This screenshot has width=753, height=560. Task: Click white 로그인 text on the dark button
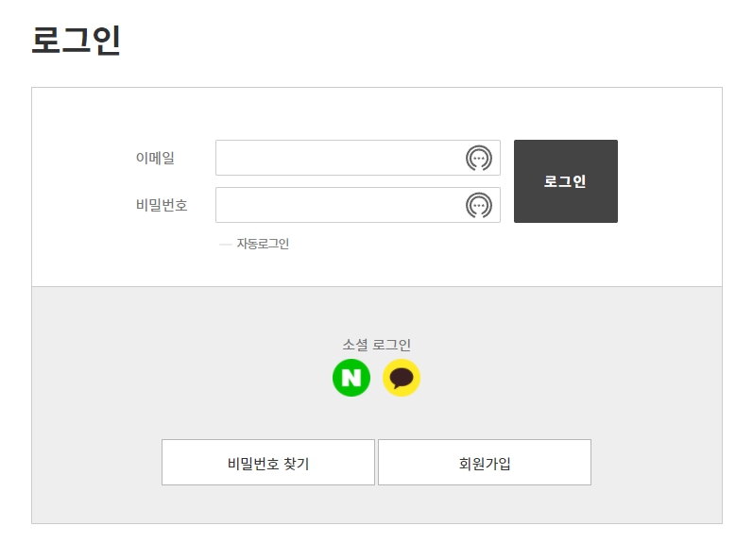point(565,181)
